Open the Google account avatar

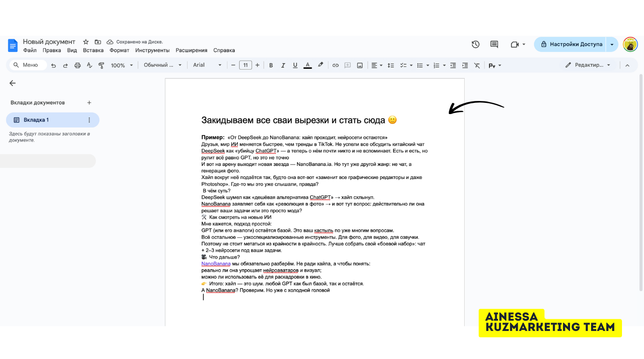coord(630,44)
